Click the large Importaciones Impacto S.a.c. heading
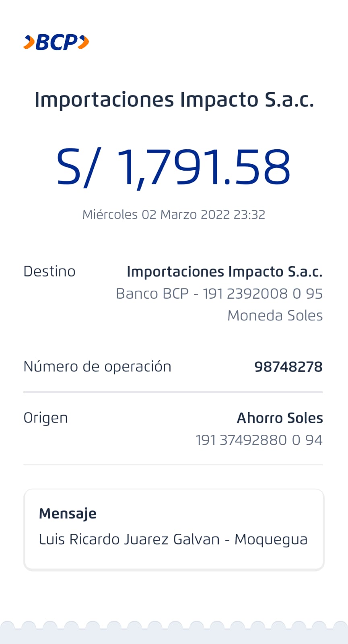The image size is (348, 644). pyautogui.click(x=174, y=99)
